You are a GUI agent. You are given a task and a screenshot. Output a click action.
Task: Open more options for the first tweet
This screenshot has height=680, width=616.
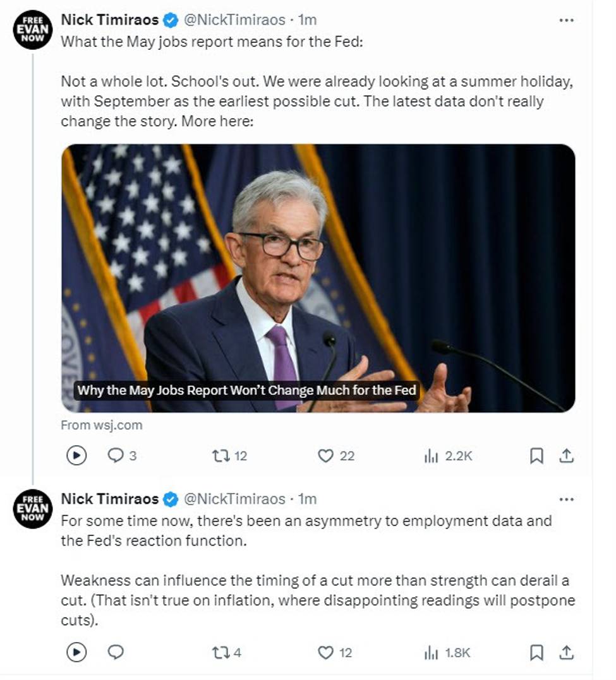pyautogui.click(x=566, y=20)
